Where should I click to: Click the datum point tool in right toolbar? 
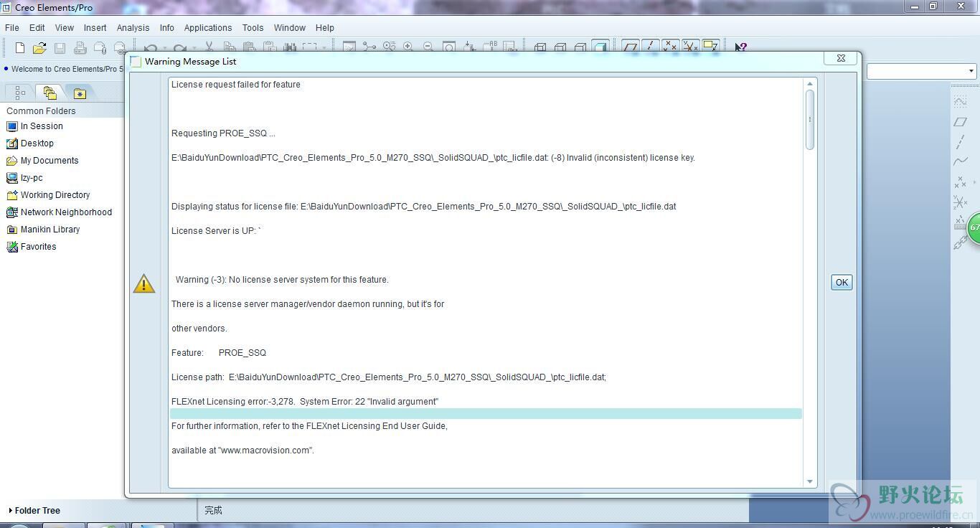(959, 182)
